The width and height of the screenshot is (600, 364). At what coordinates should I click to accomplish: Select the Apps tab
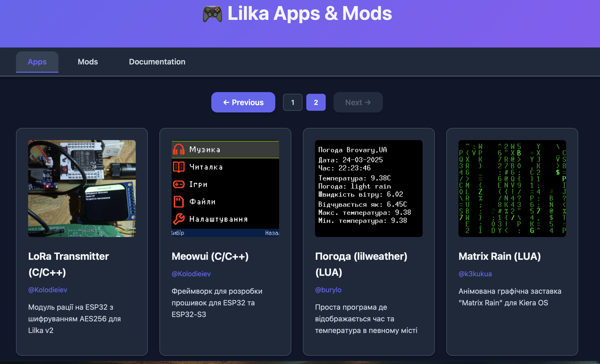point(37,62)
